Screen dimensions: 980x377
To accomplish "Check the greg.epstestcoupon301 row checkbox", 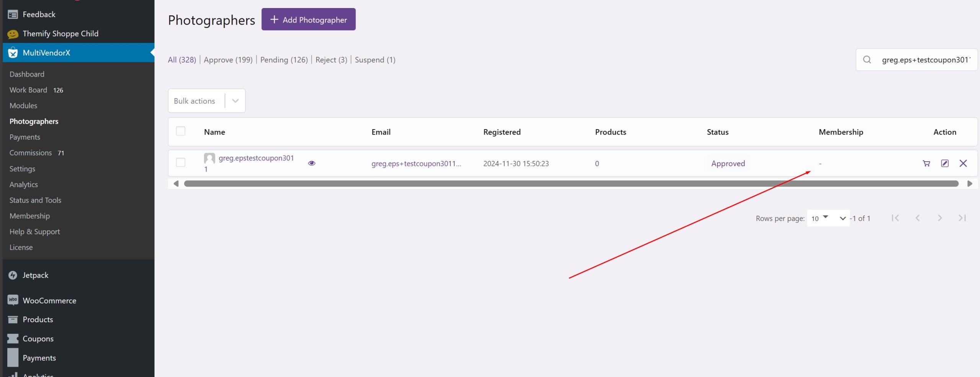I will click(x=181, y=163).
